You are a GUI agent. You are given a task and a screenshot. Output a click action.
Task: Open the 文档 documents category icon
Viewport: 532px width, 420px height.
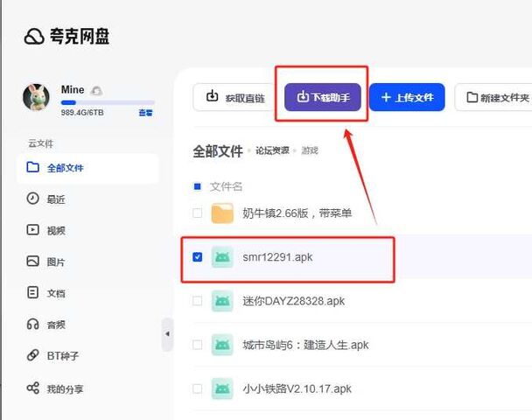click(x=33, y=293)
